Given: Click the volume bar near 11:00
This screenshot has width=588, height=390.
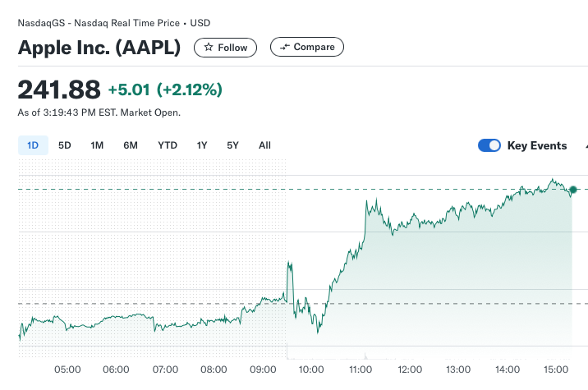Looking at the screenshot, I should tap(365, 356).
